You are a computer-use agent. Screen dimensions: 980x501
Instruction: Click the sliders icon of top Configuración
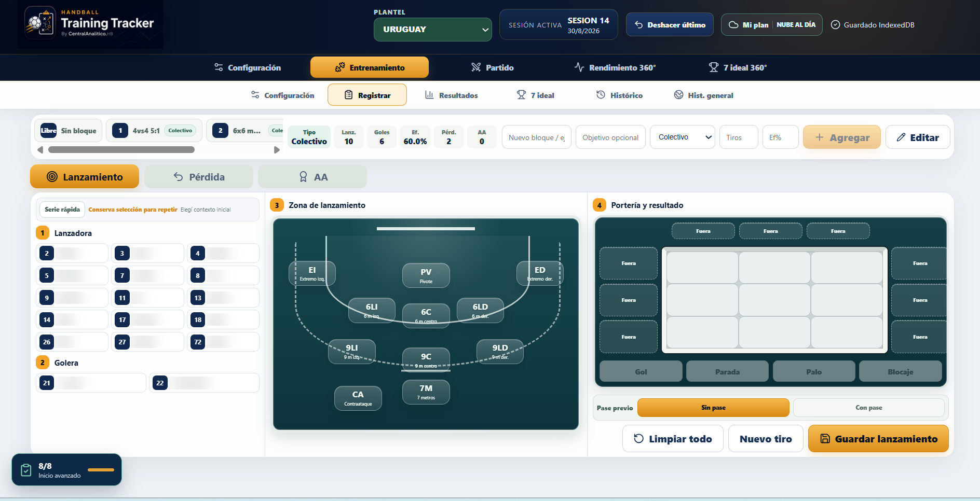coord(219,67)
